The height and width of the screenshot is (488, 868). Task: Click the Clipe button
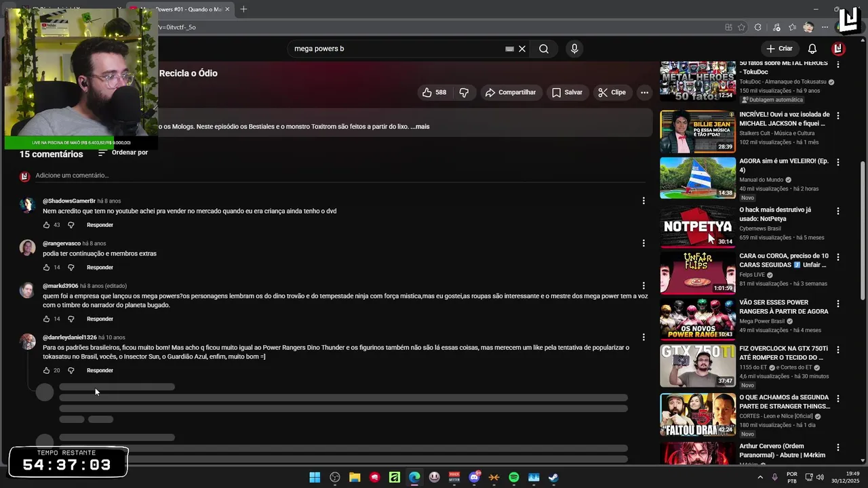612,92
